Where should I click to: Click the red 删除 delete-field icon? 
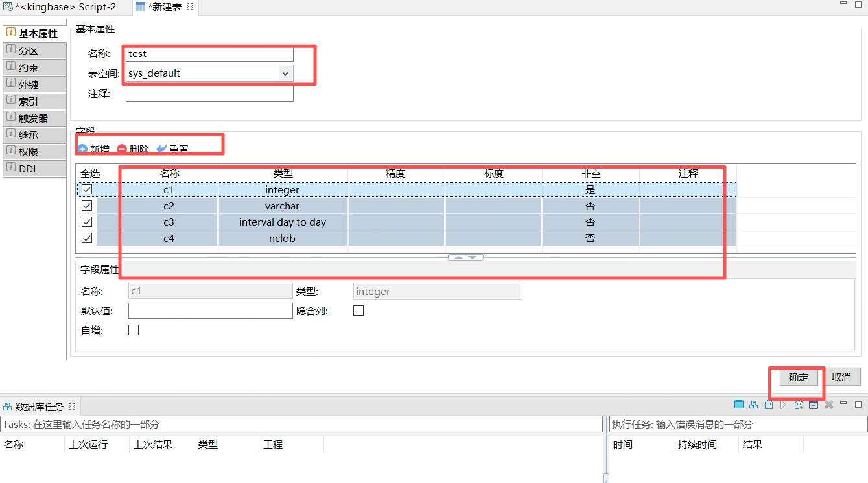pos(122,148)
